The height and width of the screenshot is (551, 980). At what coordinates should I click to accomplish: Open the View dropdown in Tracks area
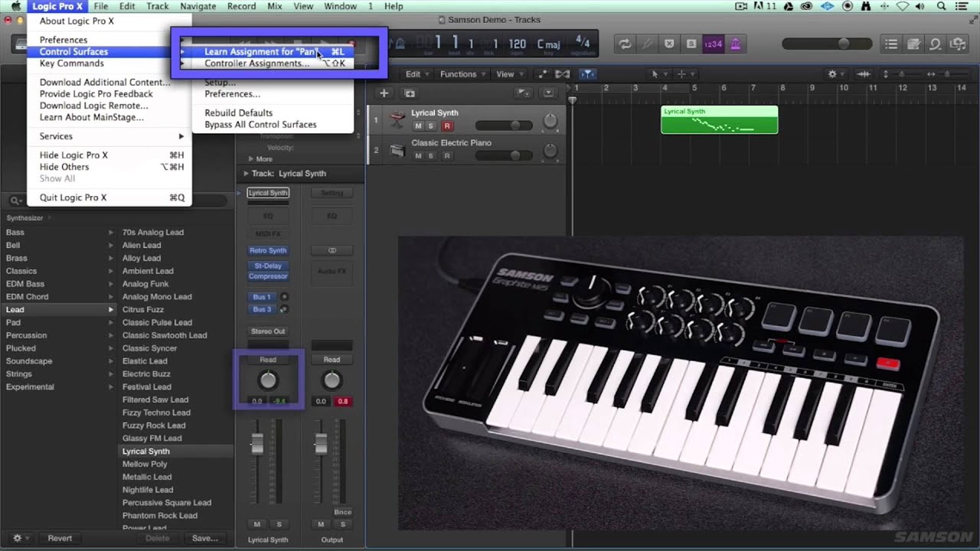pyautogui.click(x=508, y=74)
